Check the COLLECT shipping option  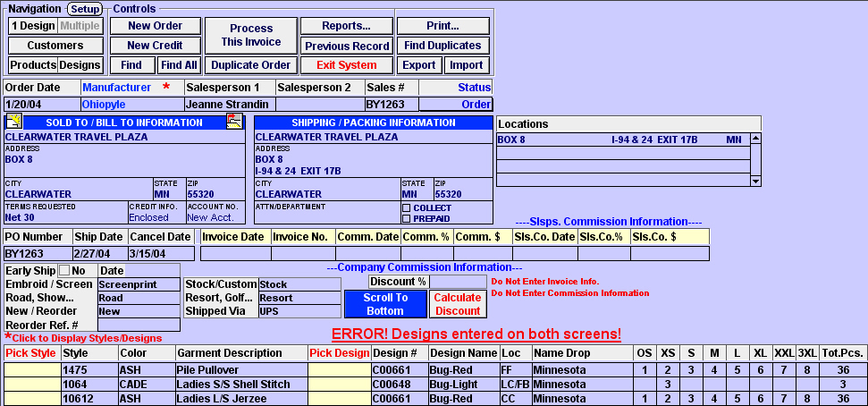click(407, 208)
